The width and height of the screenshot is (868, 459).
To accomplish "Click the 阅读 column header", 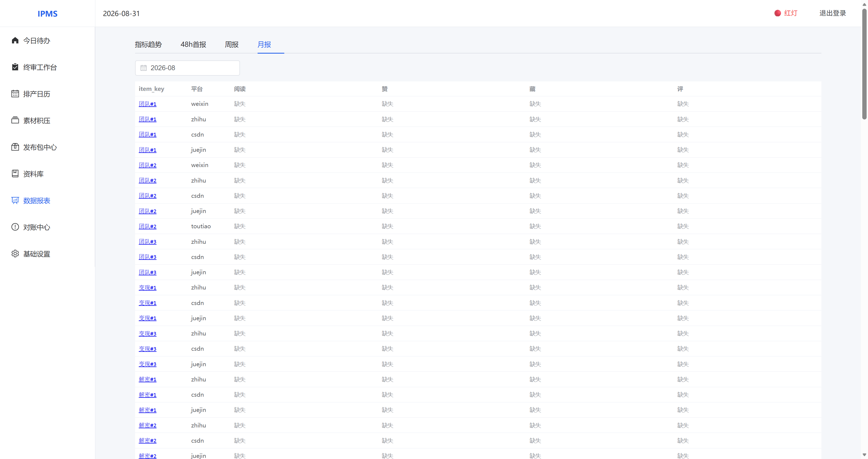I will point(240,89).
